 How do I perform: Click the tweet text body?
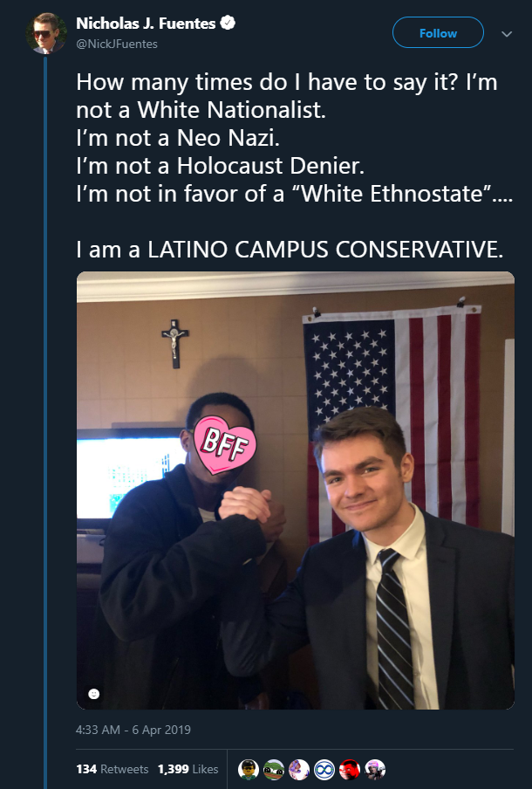tap(295, 166)
